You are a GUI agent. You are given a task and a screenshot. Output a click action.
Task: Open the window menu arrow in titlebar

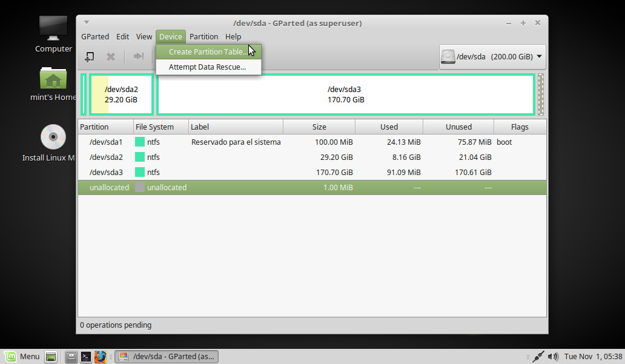(87, 23)
